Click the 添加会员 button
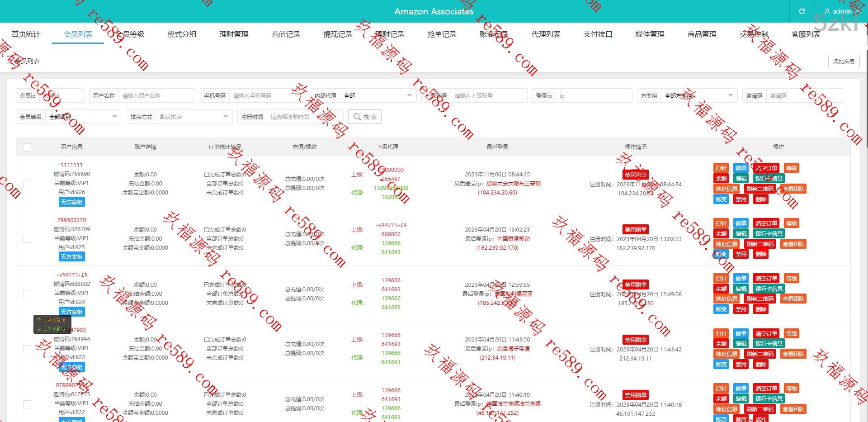Viewport: 868px width, 422px height. pyautogui.click(x=844, y=62)
